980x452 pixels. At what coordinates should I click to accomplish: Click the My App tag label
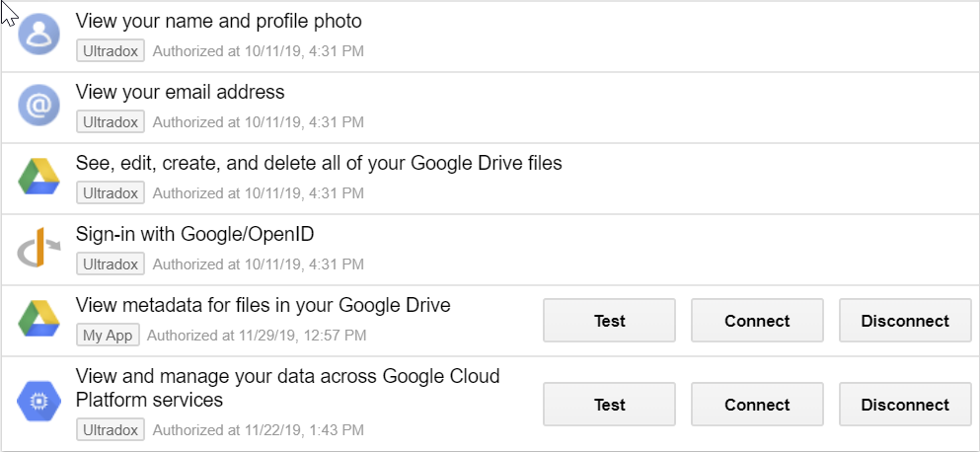coord(109,336)
